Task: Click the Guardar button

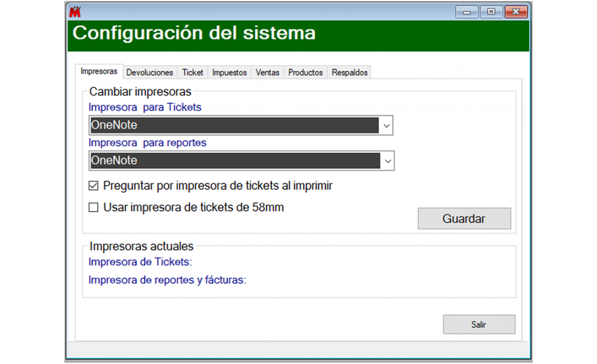Action: 464,218
